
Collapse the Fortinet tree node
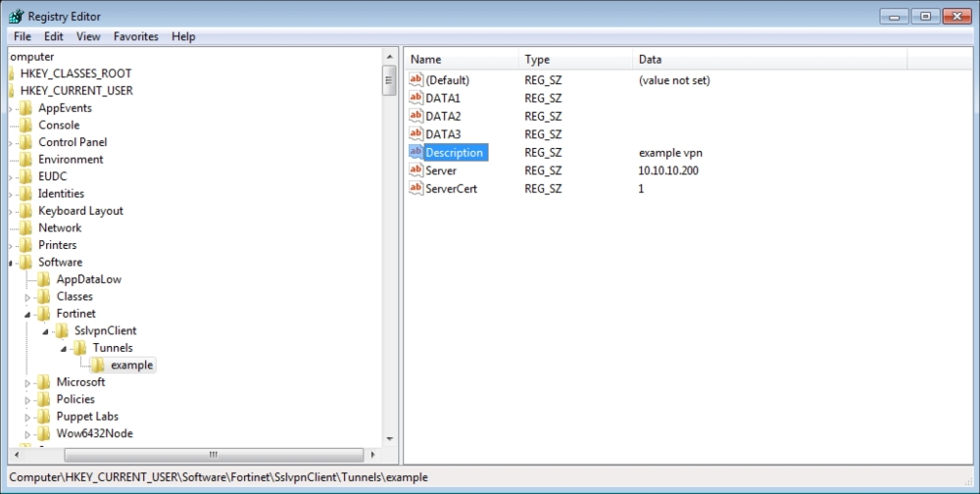point(28,314)
